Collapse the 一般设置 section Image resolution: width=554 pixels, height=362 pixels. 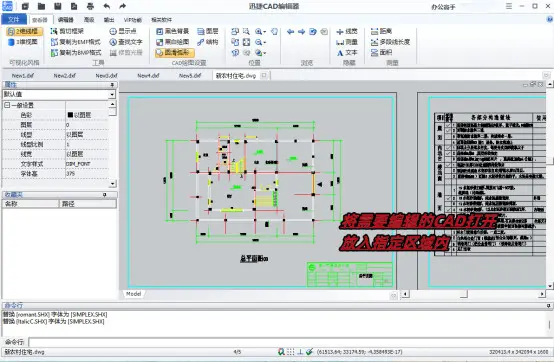[7, 105]
